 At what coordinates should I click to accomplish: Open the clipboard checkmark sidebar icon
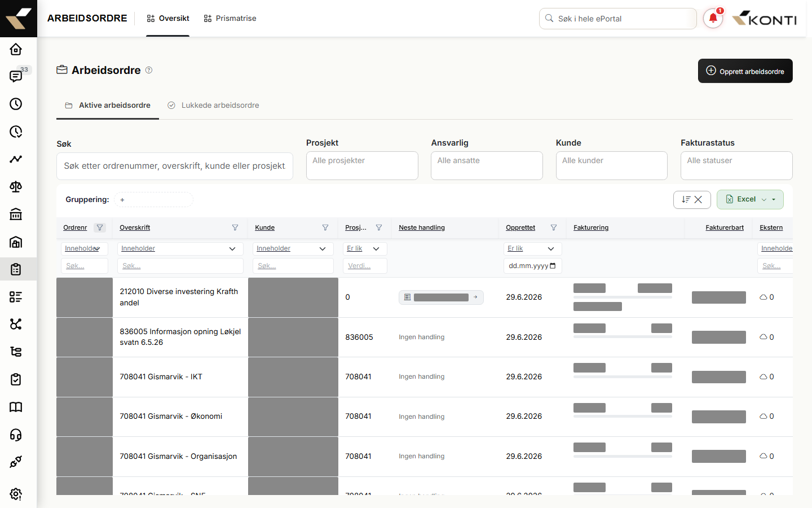pos(16,379)
